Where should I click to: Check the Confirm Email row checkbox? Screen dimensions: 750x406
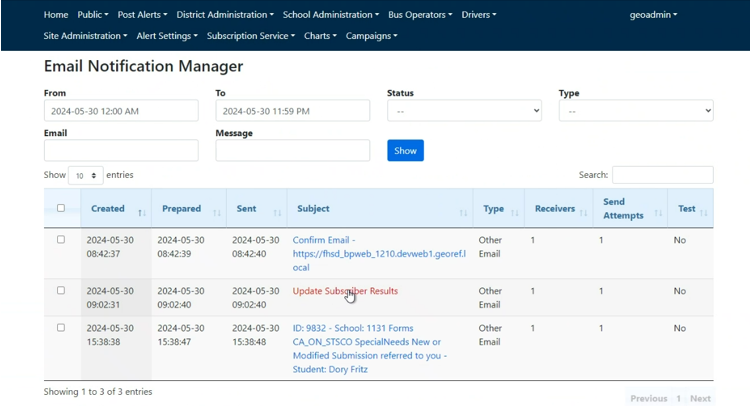tap(61, 240)
